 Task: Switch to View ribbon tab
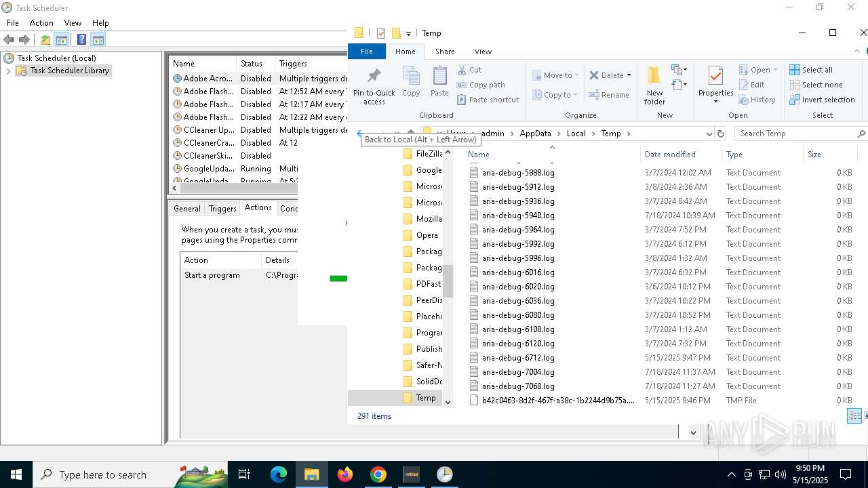click(x=483, y=52)
